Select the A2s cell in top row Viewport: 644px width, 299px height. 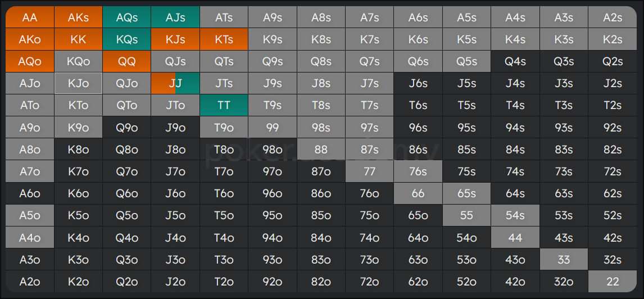click(x=613, y=17)
